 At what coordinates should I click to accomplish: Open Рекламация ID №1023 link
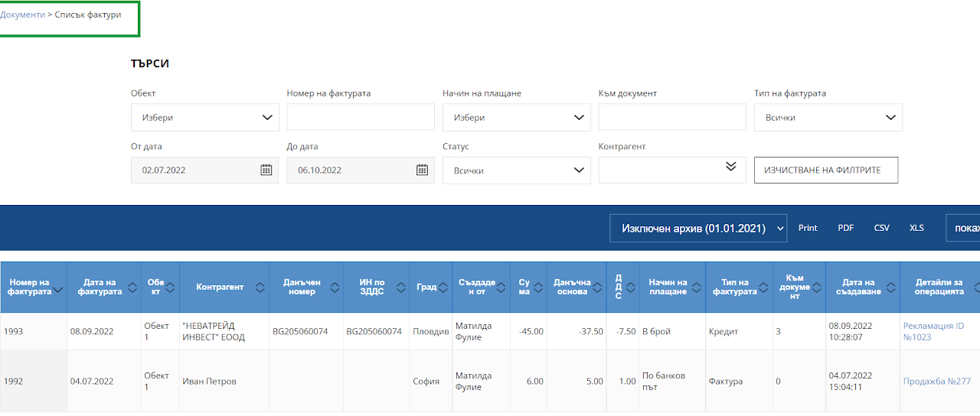coord(933,331)
